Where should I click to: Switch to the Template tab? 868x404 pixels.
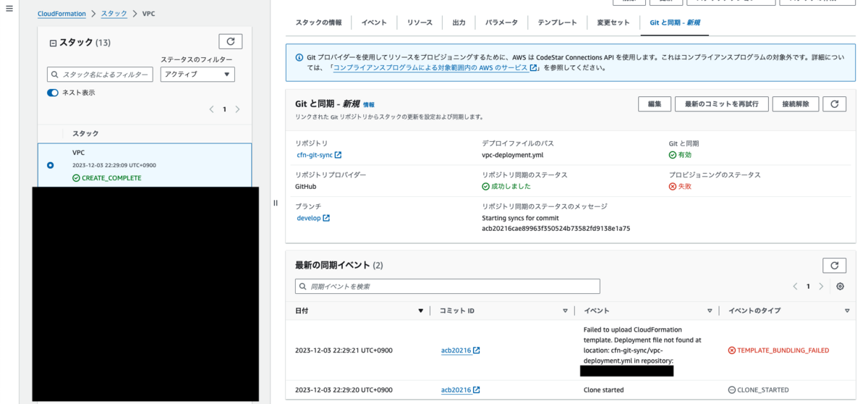(x=557, y=22)
